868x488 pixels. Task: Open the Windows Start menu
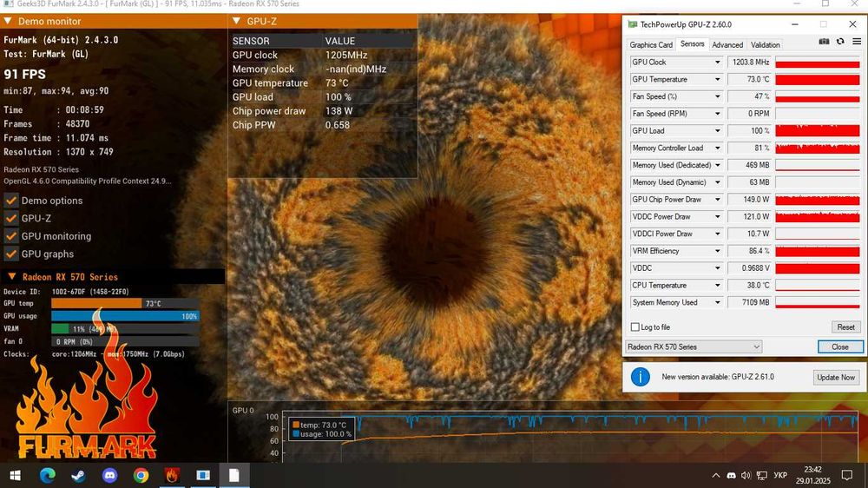coord(16,475)
